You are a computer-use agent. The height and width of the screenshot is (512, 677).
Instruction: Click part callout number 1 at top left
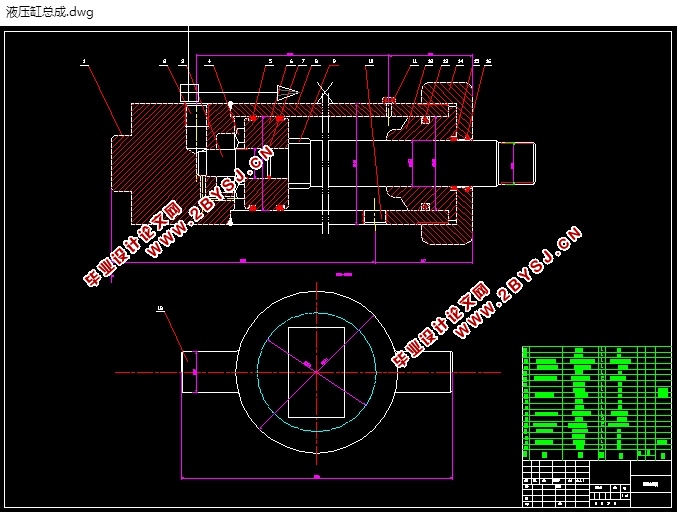pyautogui.click(x=85, y=62)
